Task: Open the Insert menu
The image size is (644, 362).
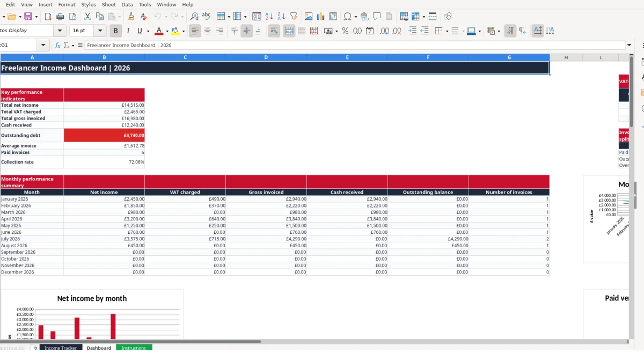Action: [x=46, y=4]
